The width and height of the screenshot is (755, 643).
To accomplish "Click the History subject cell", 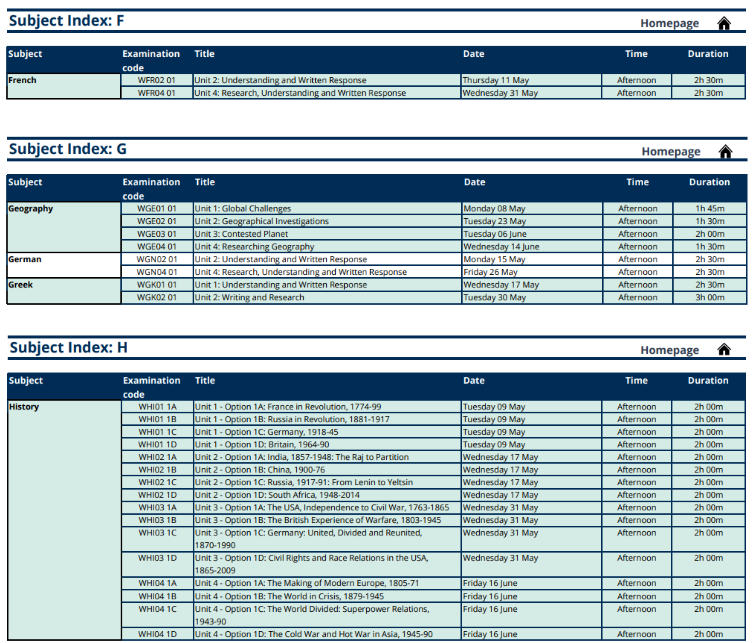I will click(64, 520).
